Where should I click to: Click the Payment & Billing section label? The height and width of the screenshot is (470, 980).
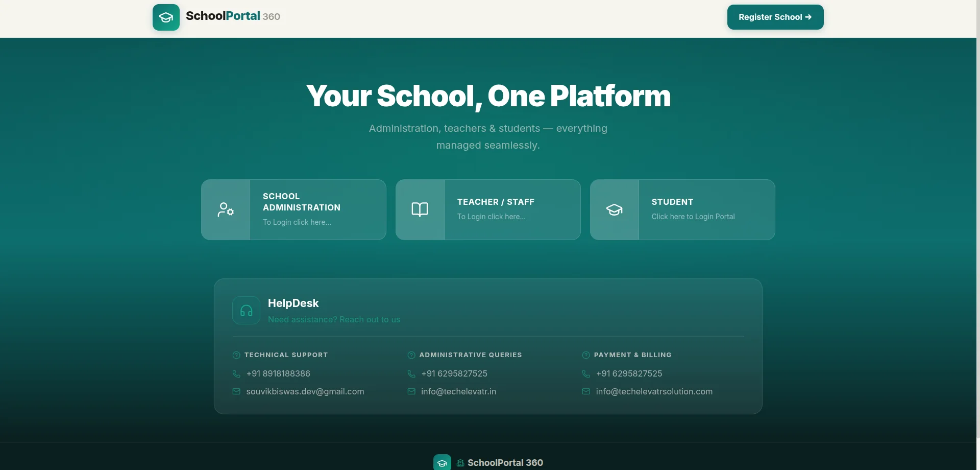pos(632,355)
